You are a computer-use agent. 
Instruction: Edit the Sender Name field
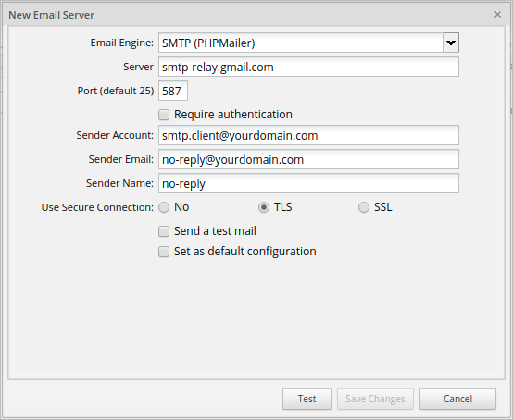coord(308,183)
